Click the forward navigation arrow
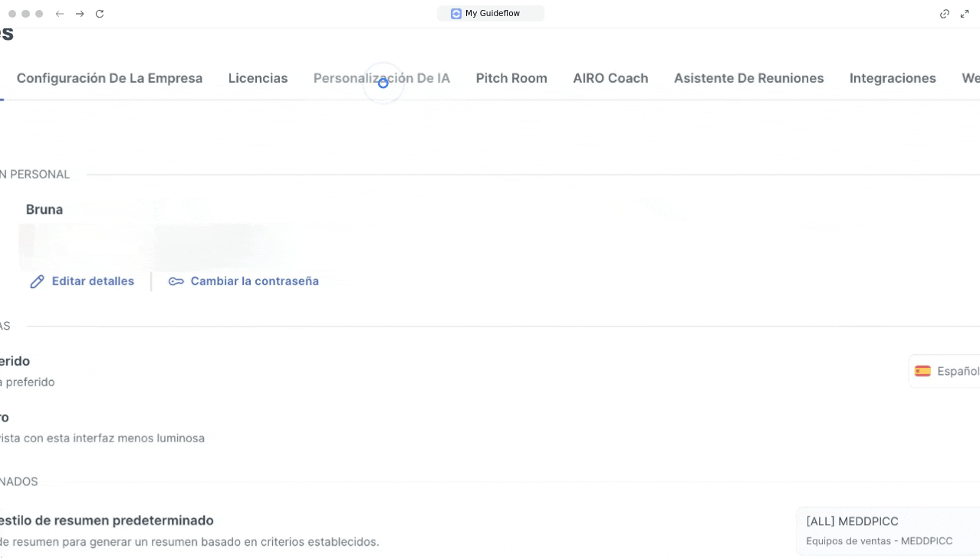980x558 pixels. coord(80,14)
